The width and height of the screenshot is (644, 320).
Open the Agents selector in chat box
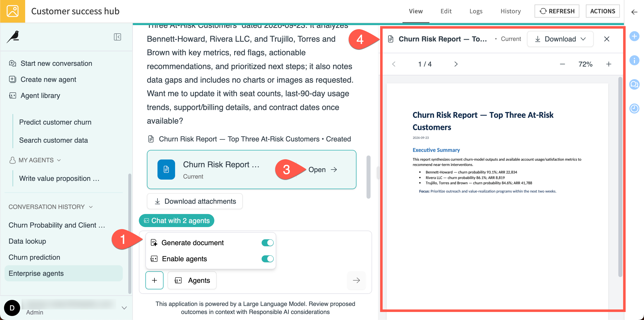192,280
